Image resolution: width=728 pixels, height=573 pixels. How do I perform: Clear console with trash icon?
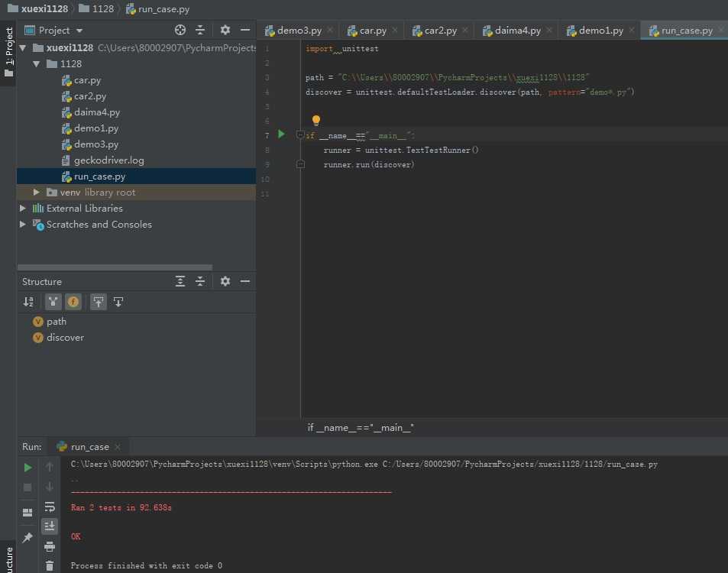coord(50,566)
